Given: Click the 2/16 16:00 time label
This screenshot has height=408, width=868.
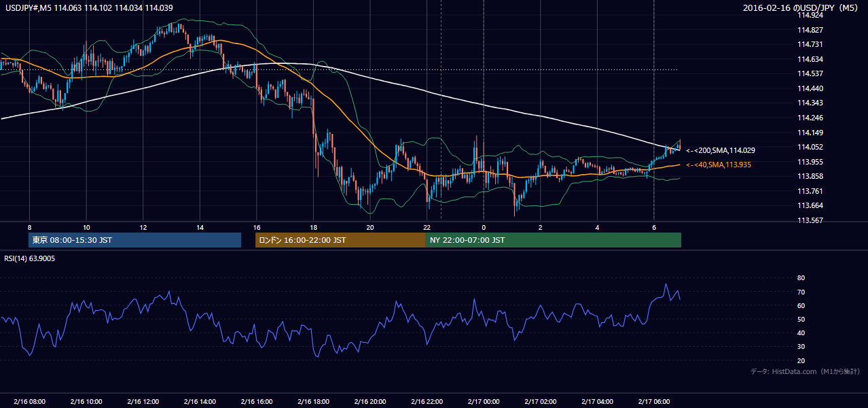Looking at the screenshot, I should point(256,401).
